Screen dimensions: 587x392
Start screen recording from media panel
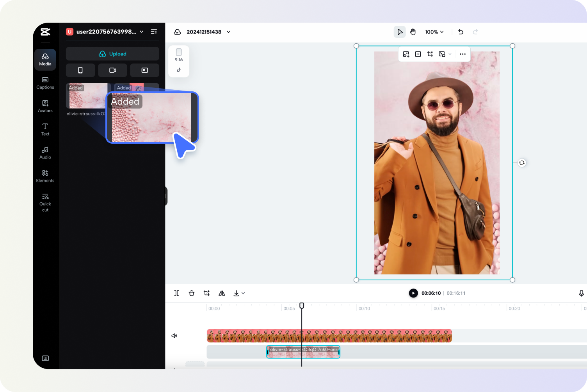pyautogui.click(x=144, y=70)
